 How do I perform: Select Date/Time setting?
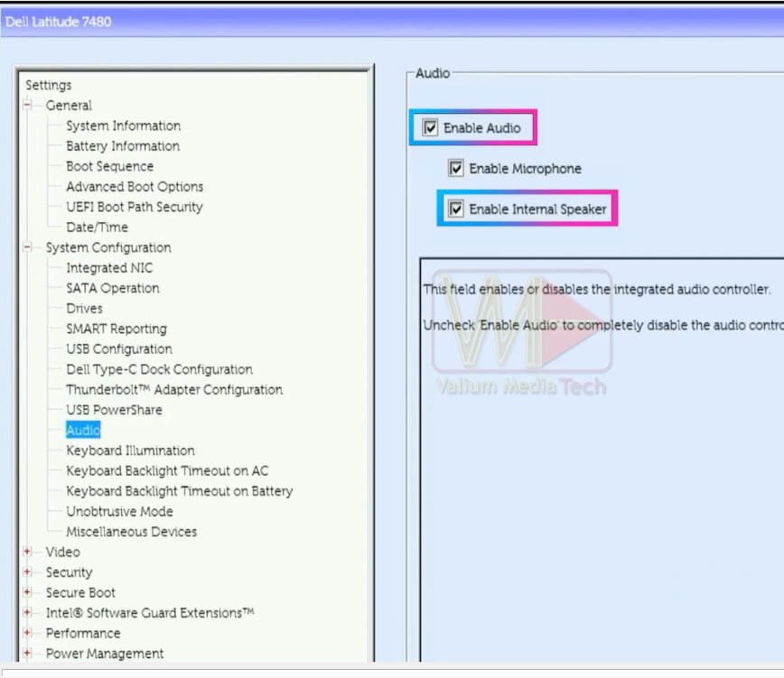[97, 228]
